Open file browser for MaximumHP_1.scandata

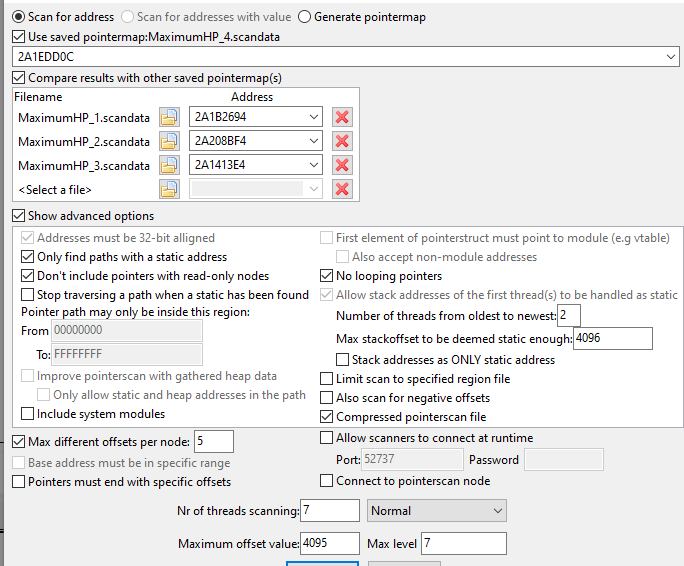(x=169, y=117)
